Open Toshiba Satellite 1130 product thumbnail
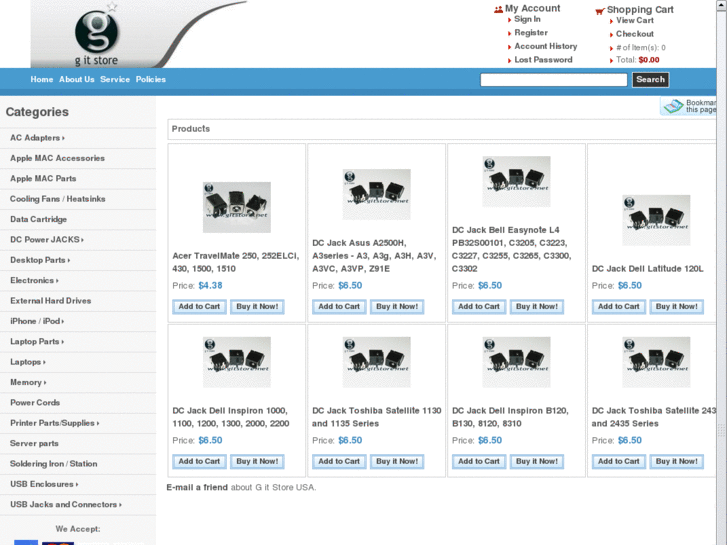This screenshot has width=727, height=545. (376, 362)
